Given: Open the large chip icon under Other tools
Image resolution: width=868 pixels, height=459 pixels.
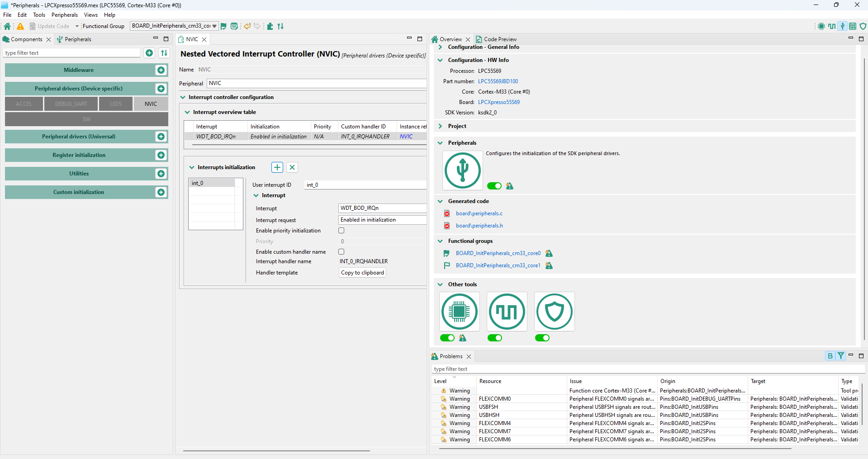Looking at the screenshot, I should pos(459,312).
